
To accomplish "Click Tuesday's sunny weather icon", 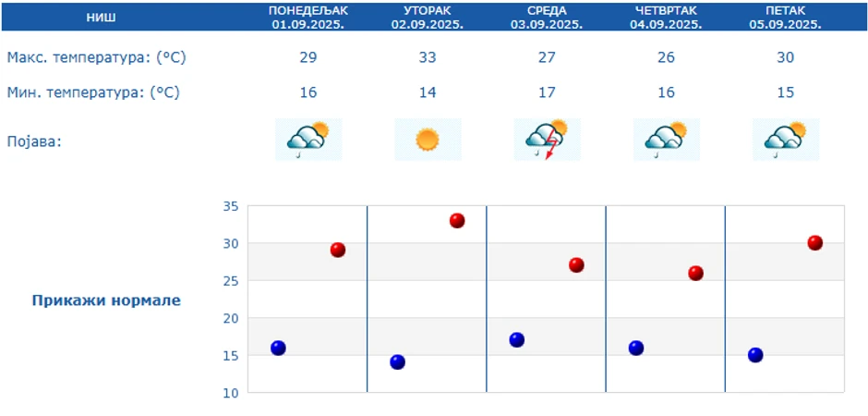I will tap(428, 140).
